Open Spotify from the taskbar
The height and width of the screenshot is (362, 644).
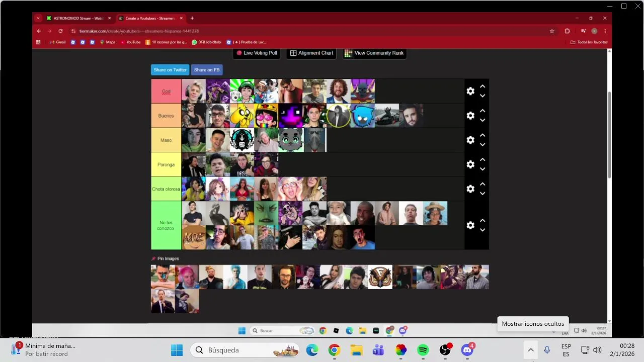pos(423,350)
